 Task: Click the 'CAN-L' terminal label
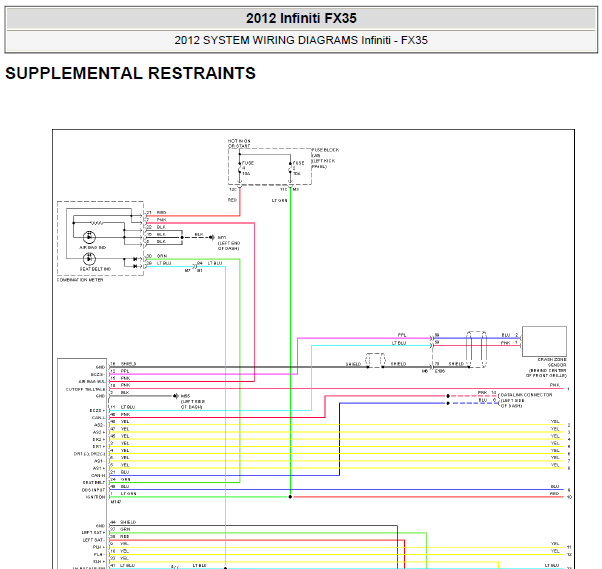(98, 418)
